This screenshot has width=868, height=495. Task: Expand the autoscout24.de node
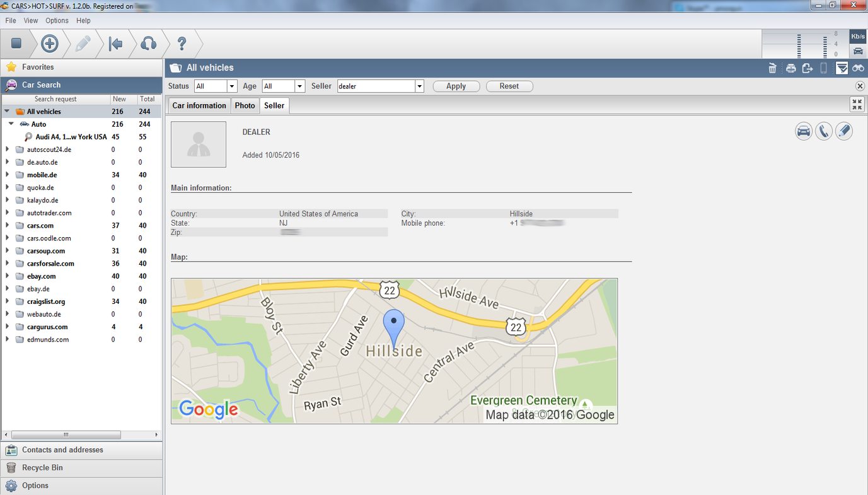click(7, 149)
